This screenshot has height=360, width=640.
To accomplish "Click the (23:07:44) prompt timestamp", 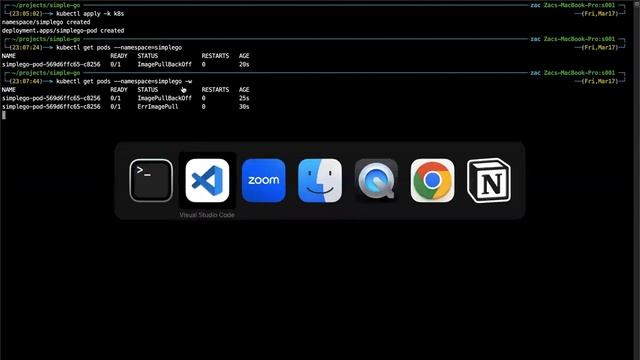I will [26, 81].
